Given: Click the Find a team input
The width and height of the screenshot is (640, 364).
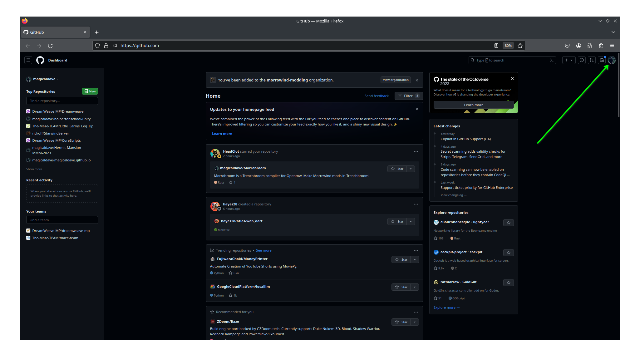Looking at the screenshot, I should 62,220.
